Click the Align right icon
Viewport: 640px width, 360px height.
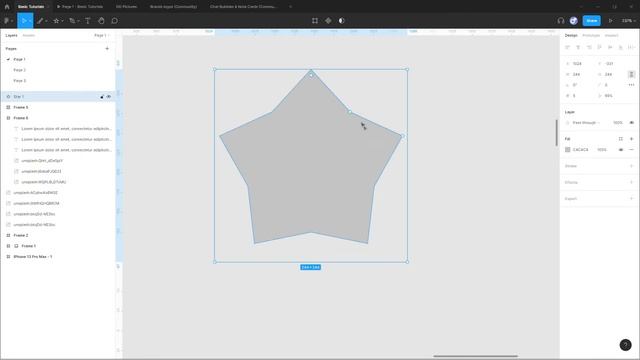[589, 47]
